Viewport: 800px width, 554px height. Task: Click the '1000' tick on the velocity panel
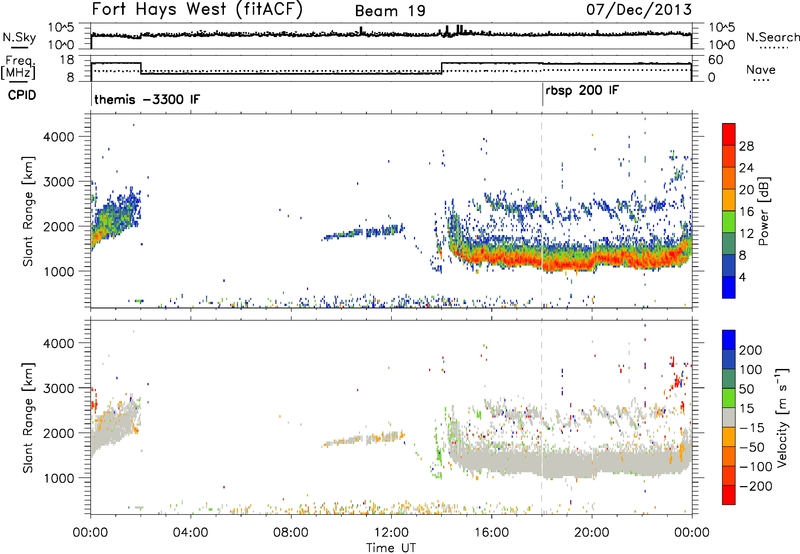coord(58,478)
